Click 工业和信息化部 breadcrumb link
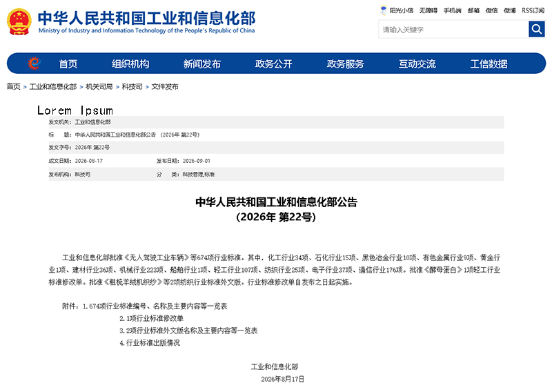The width and height of the screenshot is (552, 392). click(x=53, y=87)
